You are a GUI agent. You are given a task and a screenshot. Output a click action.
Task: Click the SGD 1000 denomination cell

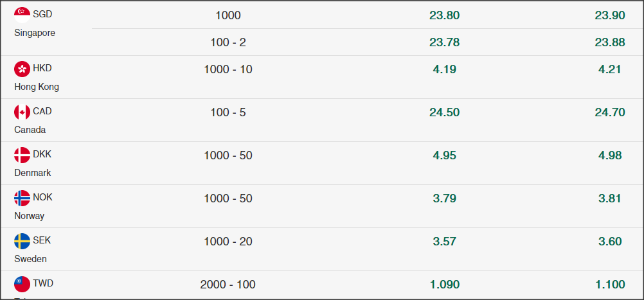click(228, 15)
